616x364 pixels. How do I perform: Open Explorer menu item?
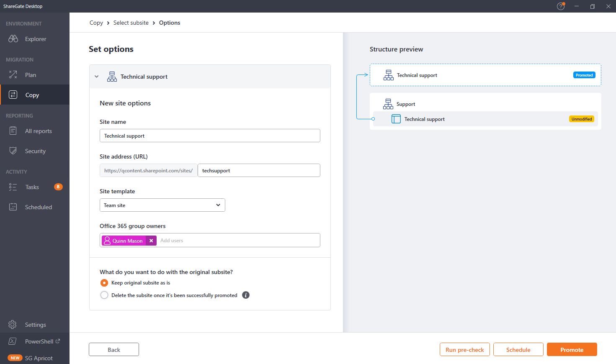(x=35, y=39)
